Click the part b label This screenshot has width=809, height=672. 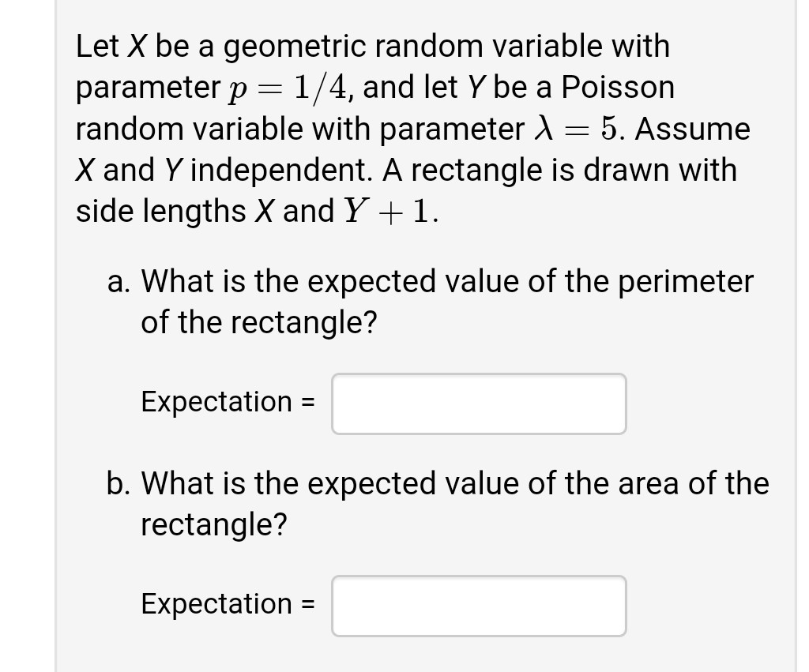115,483
